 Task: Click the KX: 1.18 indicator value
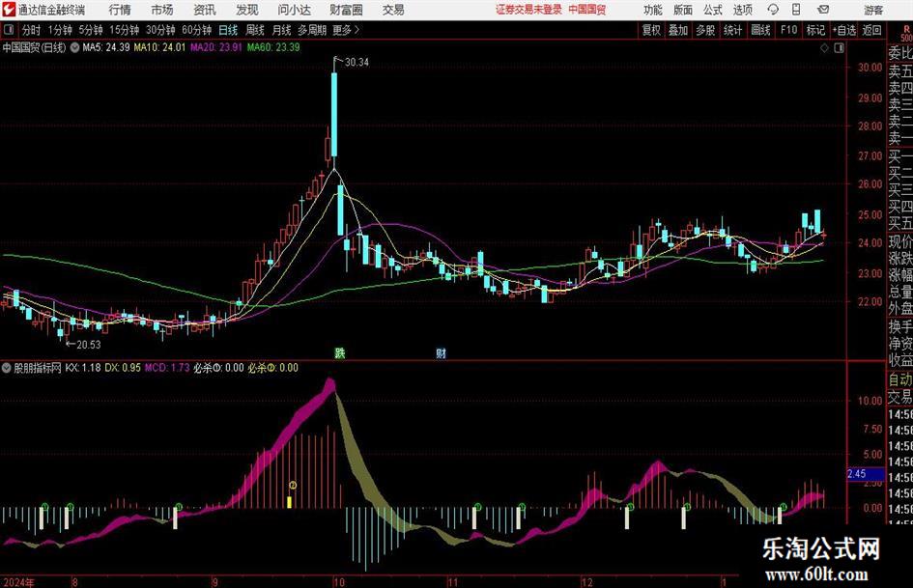point(83,368)
